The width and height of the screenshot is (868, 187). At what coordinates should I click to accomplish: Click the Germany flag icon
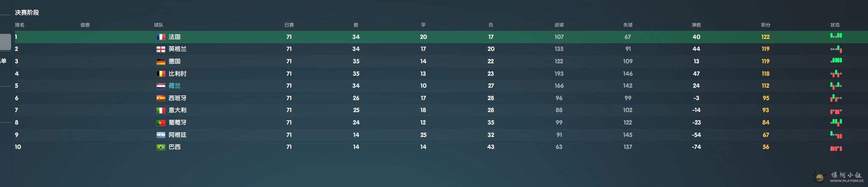[x=161, y=62]
